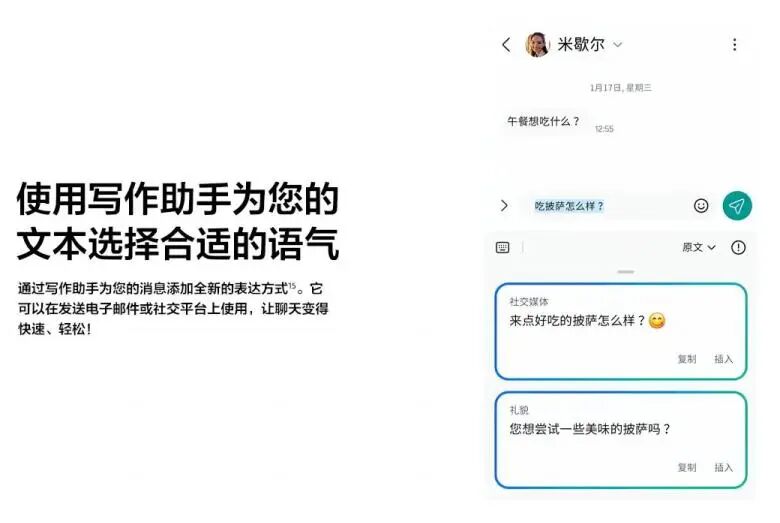
Task: Click the 吃披萨怎么样？ message input field
Action: tap(603, 206)
